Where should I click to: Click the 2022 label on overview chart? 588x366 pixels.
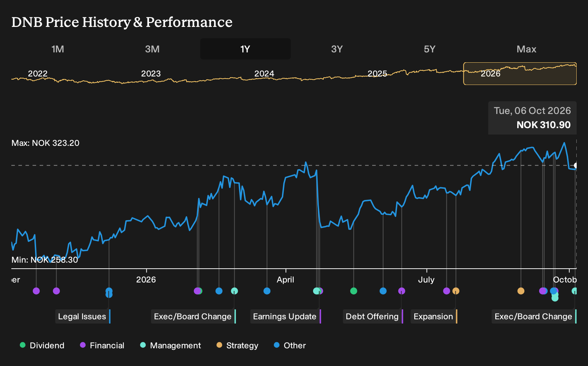38,74
